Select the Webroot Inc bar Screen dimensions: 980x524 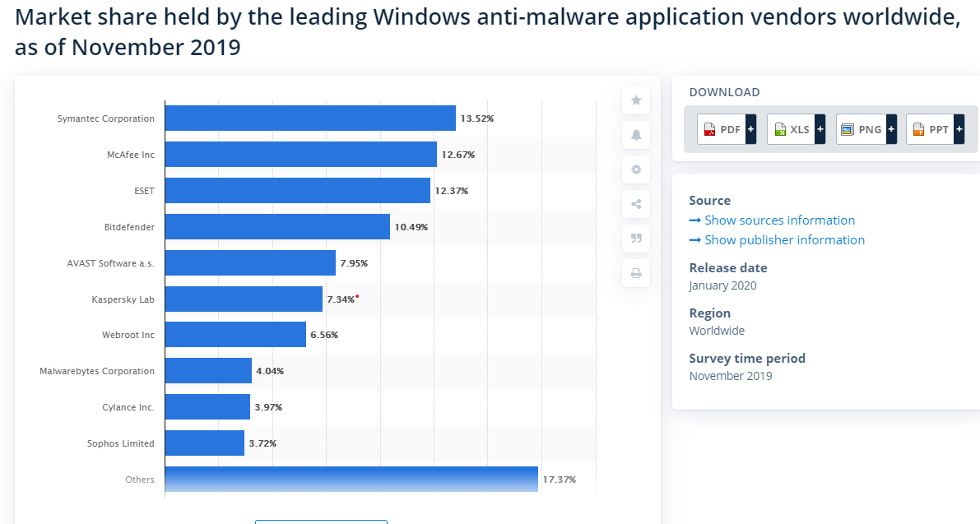235,335
